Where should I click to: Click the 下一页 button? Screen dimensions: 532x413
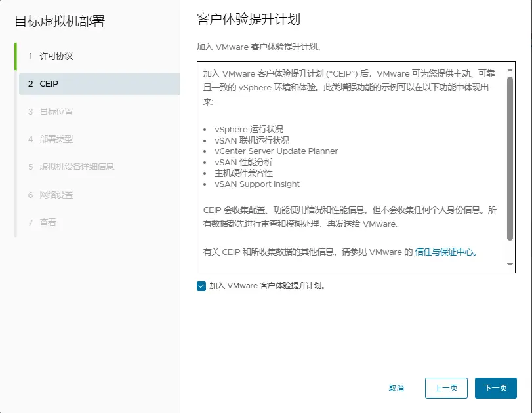coord(495,388)
